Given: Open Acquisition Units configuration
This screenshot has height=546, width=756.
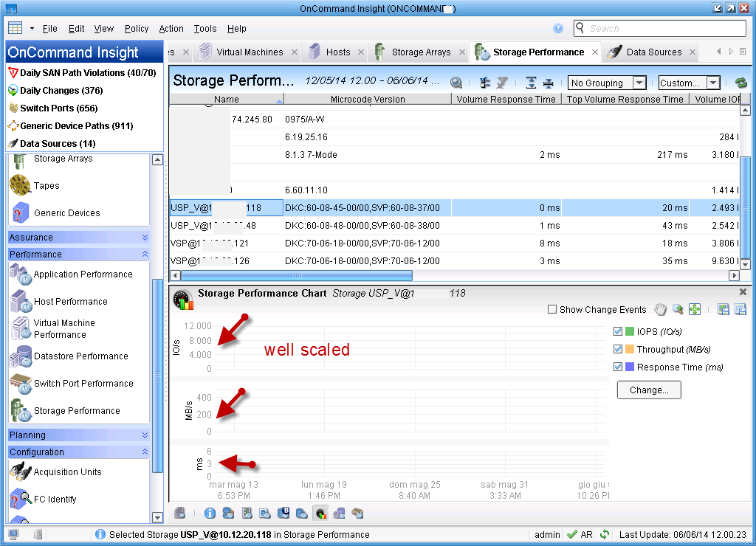Looking at the screenshot, I should coord(67,472).
